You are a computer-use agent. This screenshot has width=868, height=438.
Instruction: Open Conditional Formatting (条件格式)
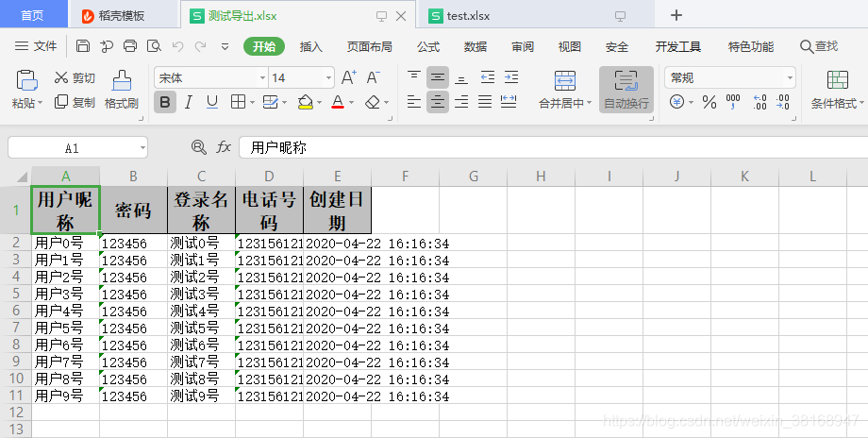[x=837, y=89]
